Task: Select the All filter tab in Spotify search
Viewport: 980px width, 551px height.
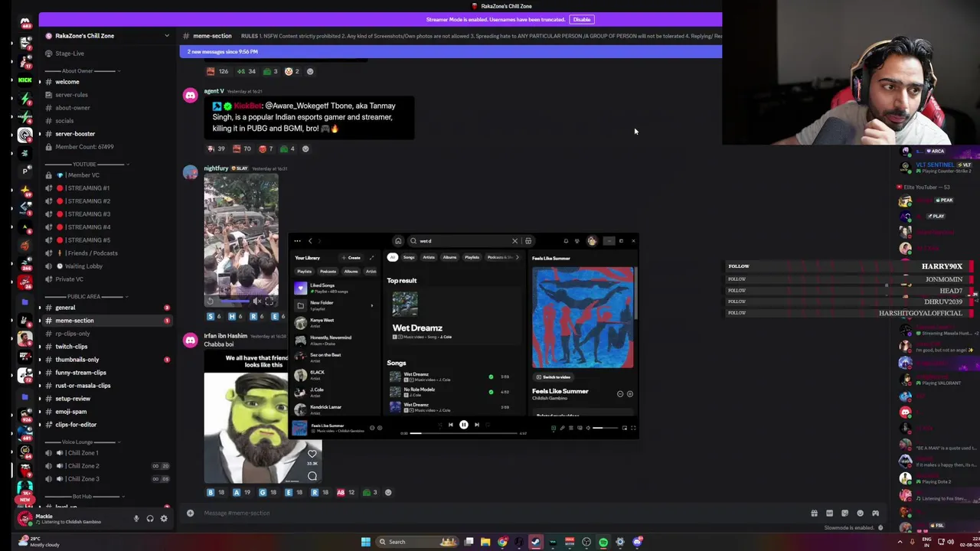Action: tap(393, 258)
